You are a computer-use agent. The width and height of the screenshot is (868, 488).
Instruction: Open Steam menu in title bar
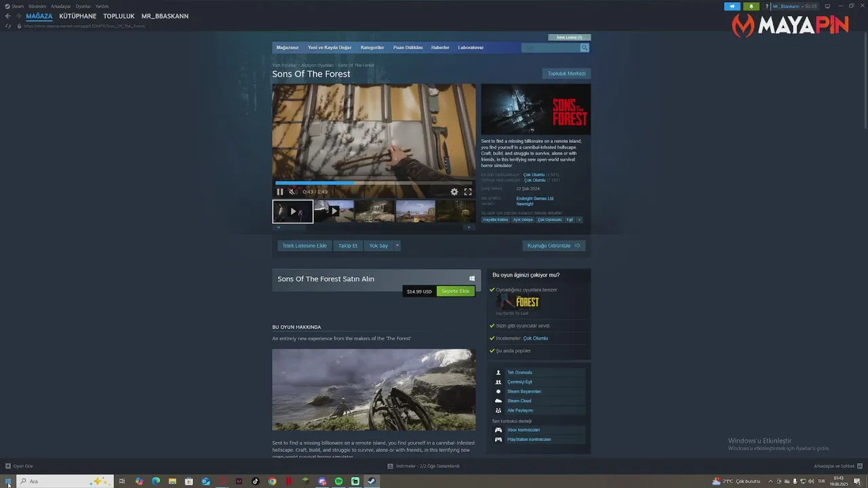pos(18,6)
